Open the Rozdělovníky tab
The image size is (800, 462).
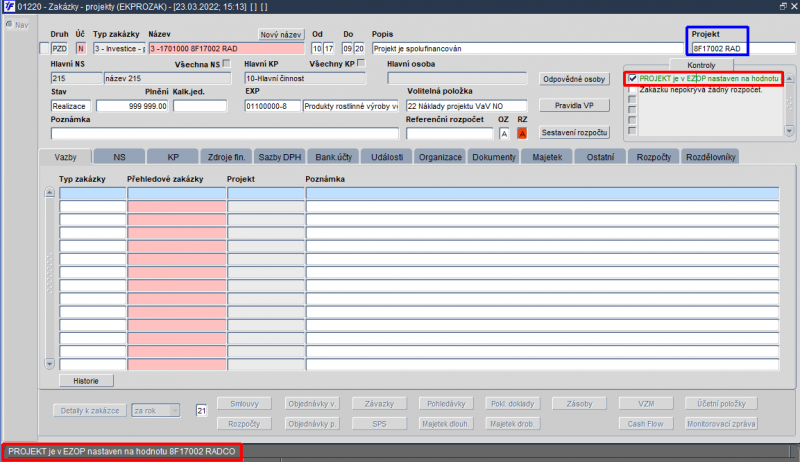tap(710, 157)
